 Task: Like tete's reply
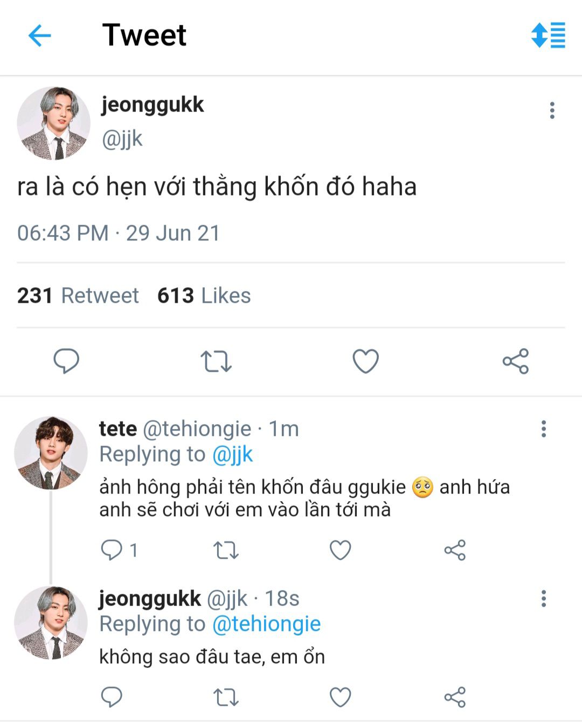coord(340,550)
